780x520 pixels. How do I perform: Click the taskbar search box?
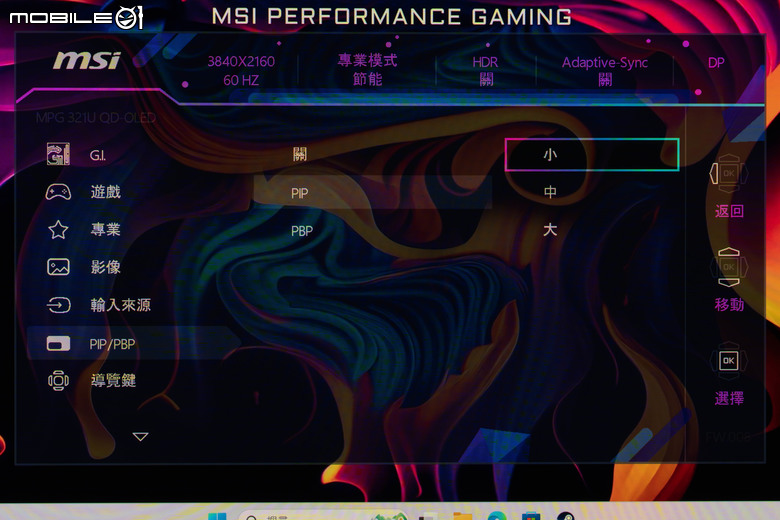(322, 516)
